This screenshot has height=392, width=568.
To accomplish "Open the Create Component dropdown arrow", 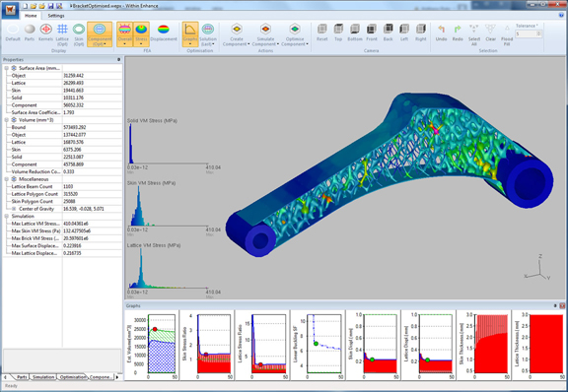I will pyautogui.click(x=248, y=44).
